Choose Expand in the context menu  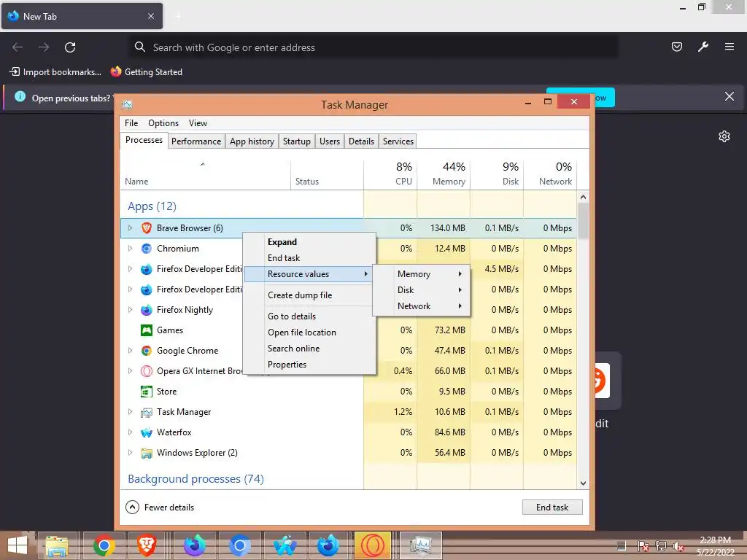click(309, 242)
